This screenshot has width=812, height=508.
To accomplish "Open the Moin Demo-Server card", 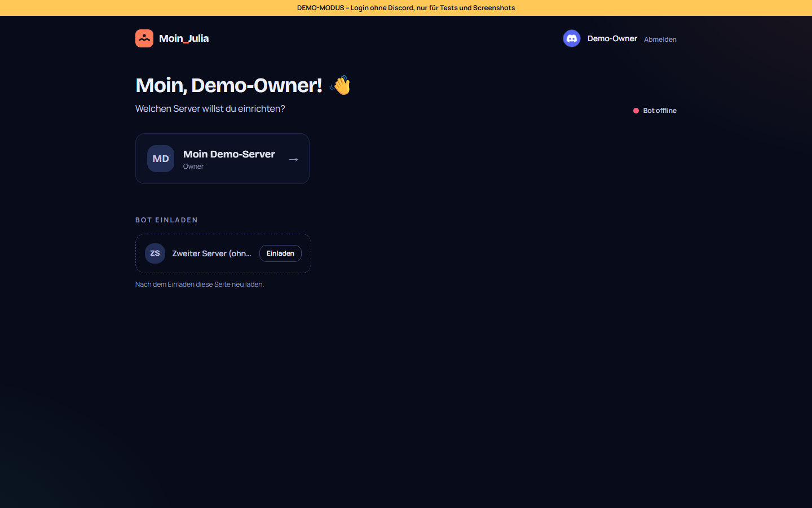I will click(x=222, y=159).
